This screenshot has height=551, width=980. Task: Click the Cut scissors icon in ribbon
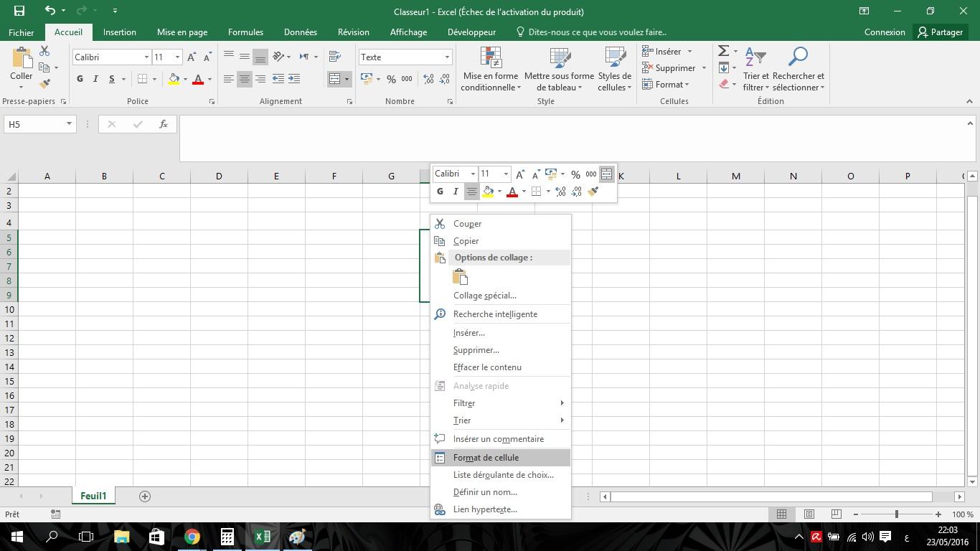(x=44, y=52)
